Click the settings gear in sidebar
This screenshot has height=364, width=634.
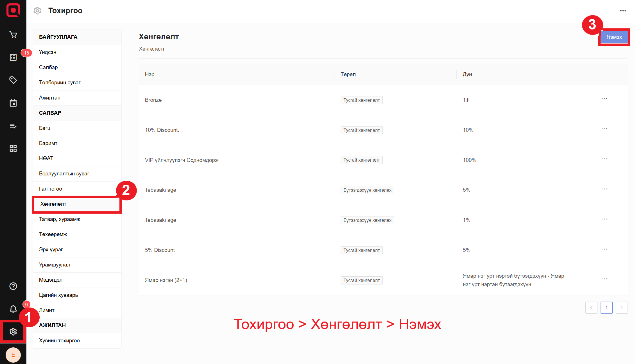pos(13,332)
